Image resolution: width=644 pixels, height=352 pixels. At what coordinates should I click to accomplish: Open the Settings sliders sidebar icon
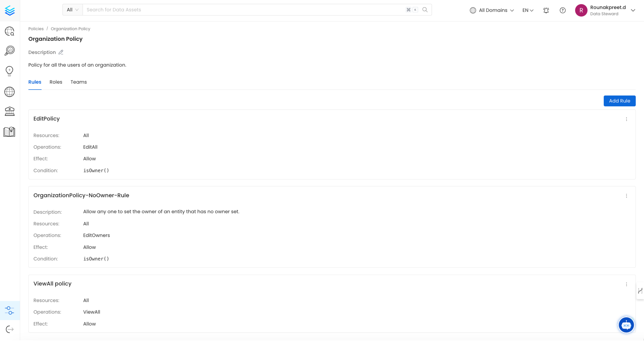(9, 310)
